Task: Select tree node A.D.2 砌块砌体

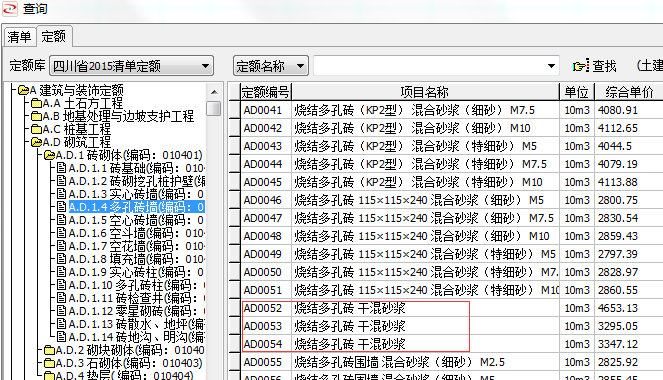Action: pyautogui.click(x=130, y=350)
